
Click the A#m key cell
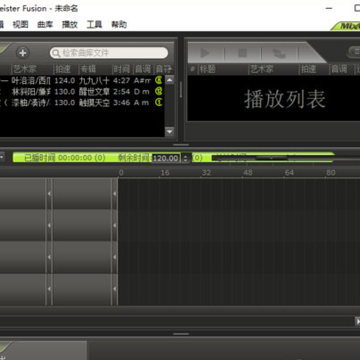143,80
